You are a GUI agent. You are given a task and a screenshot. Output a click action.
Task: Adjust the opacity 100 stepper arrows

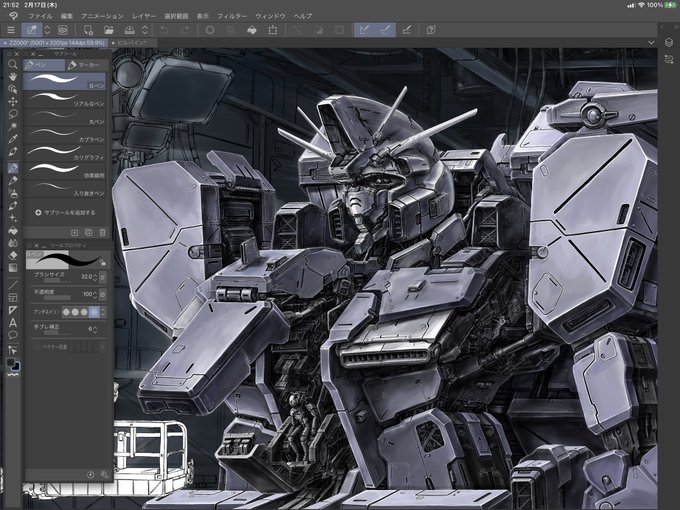95,294
